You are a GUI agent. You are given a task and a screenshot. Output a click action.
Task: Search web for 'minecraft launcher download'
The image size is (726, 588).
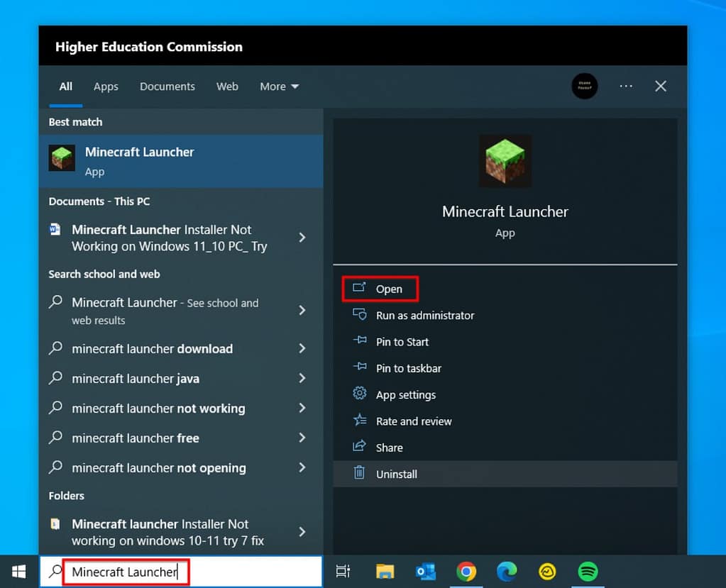tap(153, 349)
